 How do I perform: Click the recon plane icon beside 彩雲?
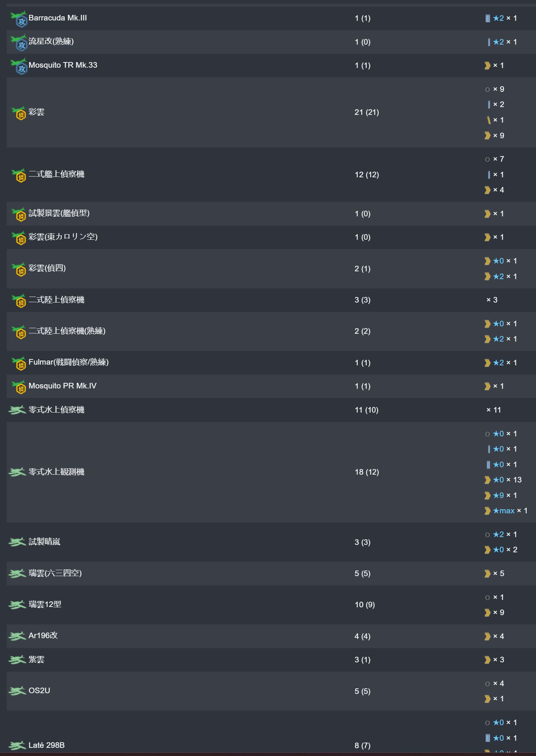pos(19,113)
